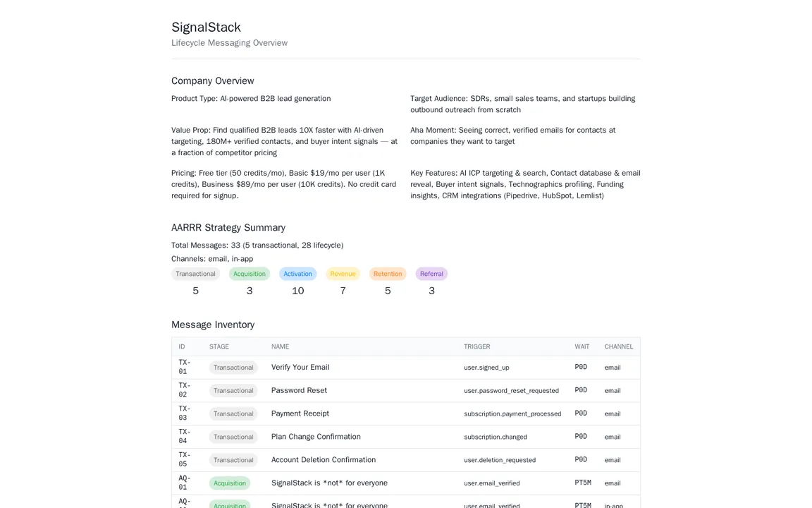The height and width of the screenshot is (508, 812).
Task: Click the Plan Change Confirmation row name
Action: click(x=316, y=437)
